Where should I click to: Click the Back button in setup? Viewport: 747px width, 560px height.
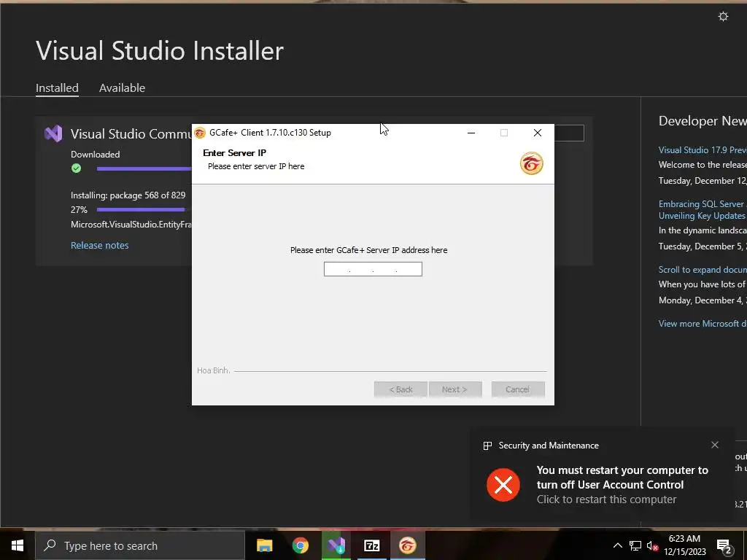tap(400, 389)
